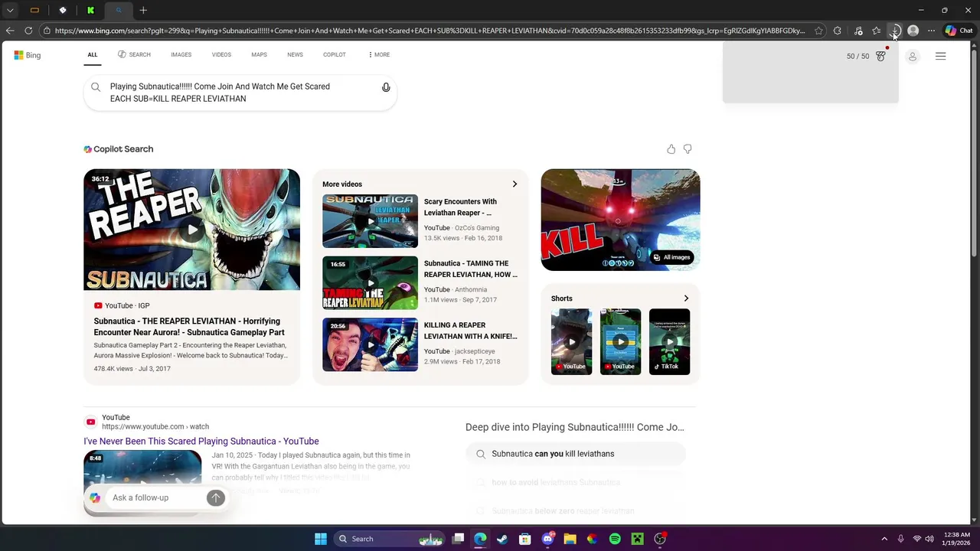The height and width of the screenshot is (551, 980).
Task: Give a thumbs up to Copilot Search
Action: tap(671, 149)
